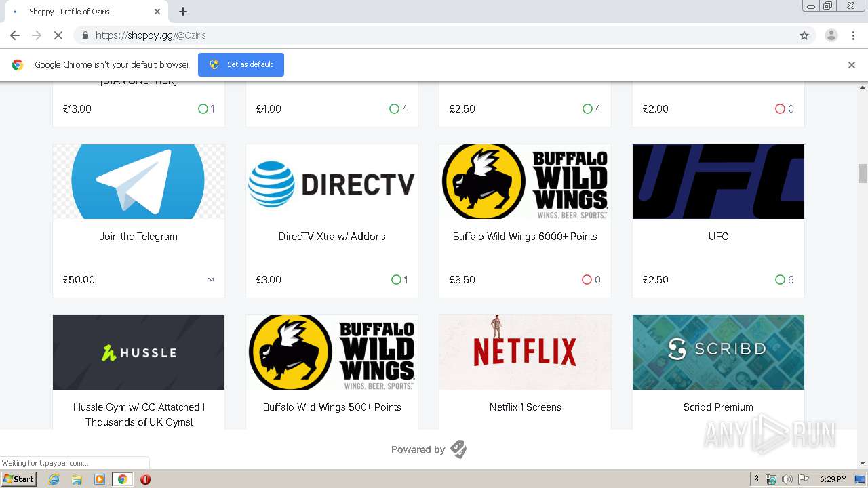868x488 pixels.
Task: Open the Chrome three-dot menu
Action: click(x=854, y=35)
